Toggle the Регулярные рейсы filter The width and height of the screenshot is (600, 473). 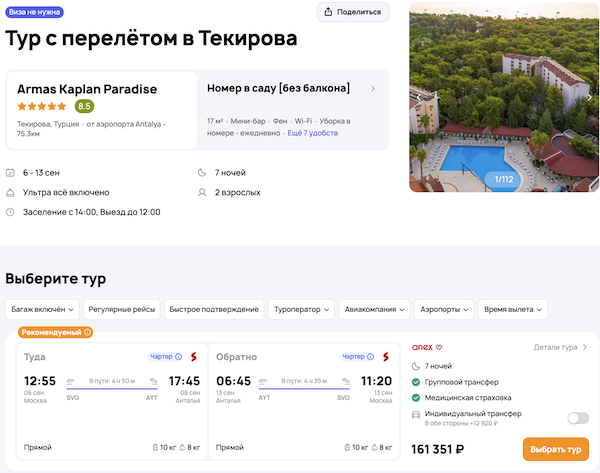[121, 310]
